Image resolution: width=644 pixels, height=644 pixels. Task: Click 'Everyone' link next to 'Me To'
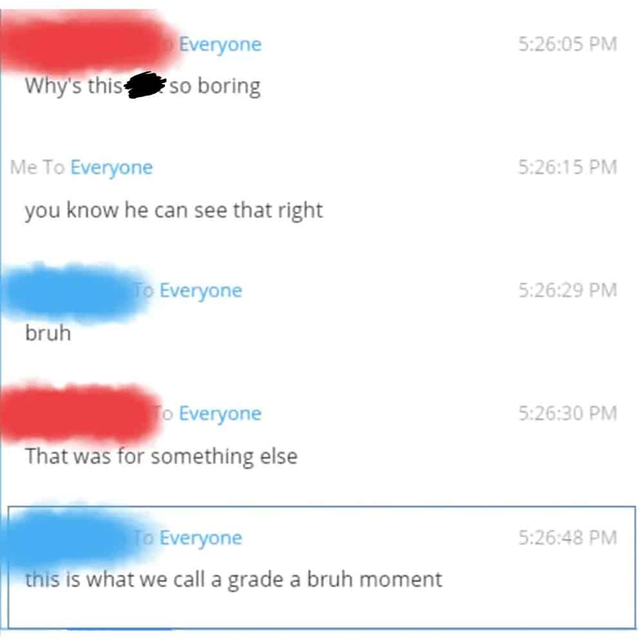pyautogui.click(x=111, y=167)
